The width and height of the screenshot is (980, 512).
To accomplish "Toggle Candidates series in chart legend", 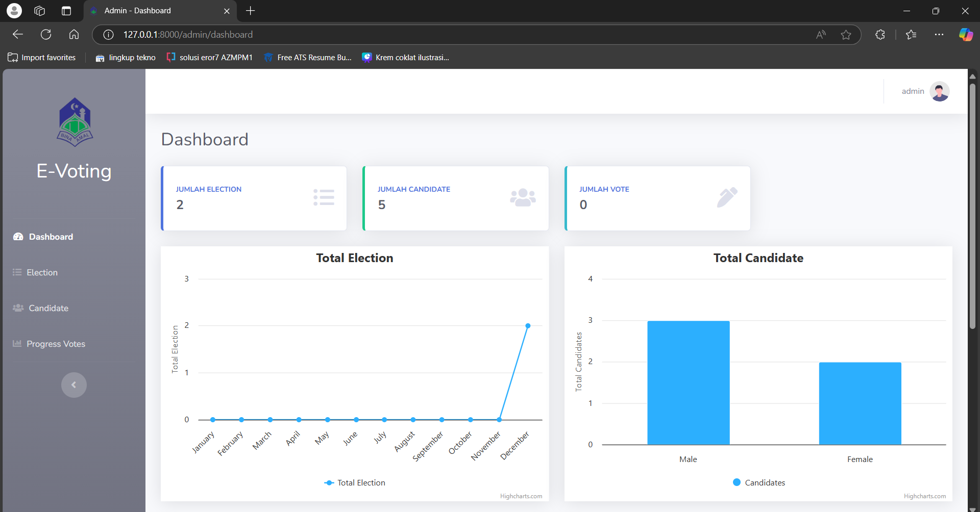I will point(759,482).
